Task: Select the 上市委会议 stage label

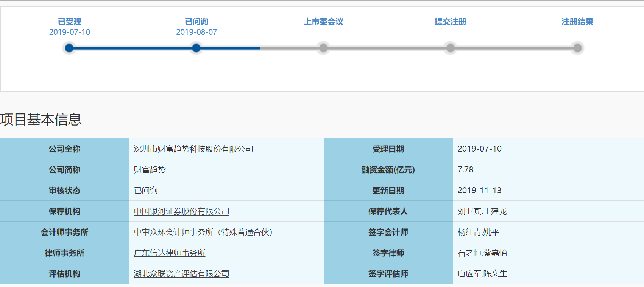Action: click(323, 22)
